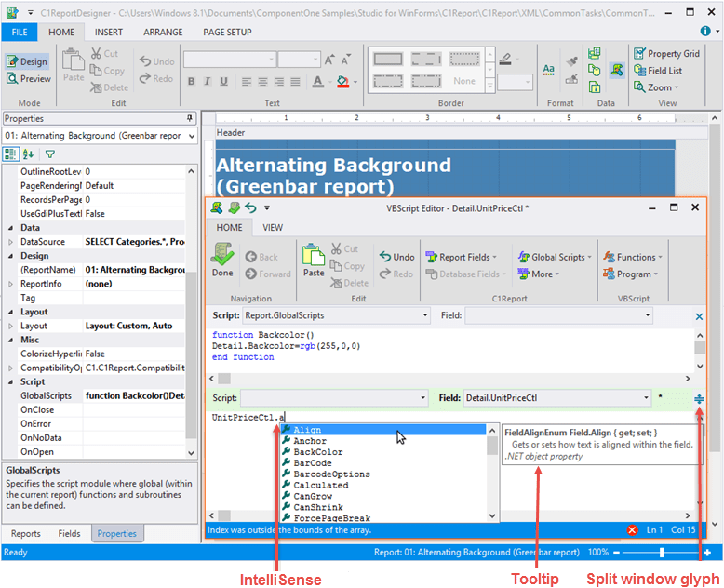Click the zoom slider handle
Screen dimensions: 724x588
pos(662,553)
